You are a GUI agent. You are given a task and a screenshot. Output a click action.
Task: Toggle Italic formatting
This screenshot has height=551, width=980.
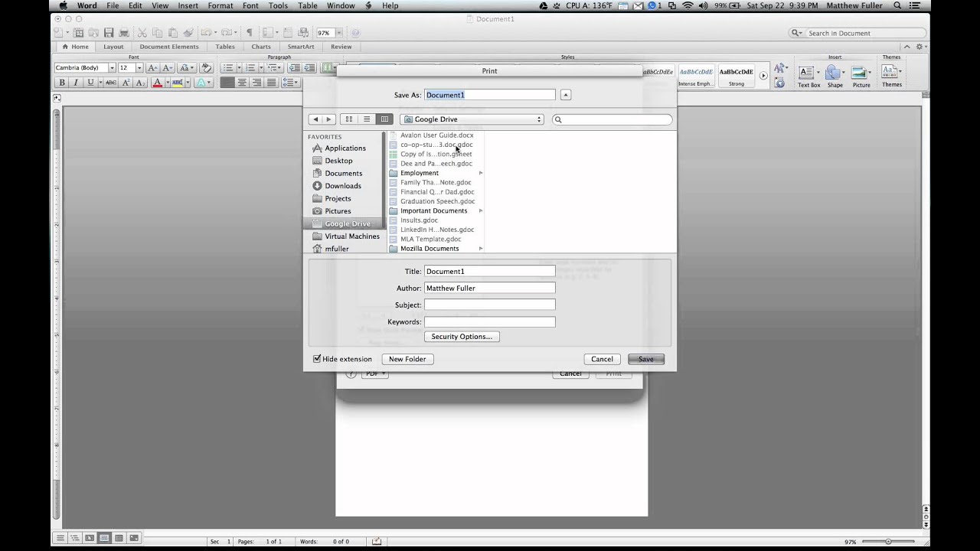click(x=77, y=83)
